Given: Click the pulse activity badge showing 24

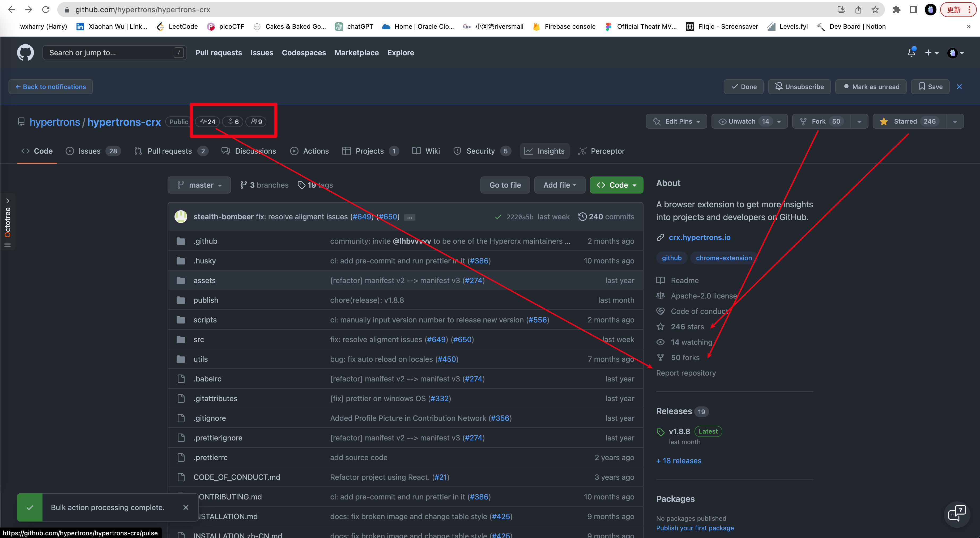Looking at the screenshot, I should point(207,121).
